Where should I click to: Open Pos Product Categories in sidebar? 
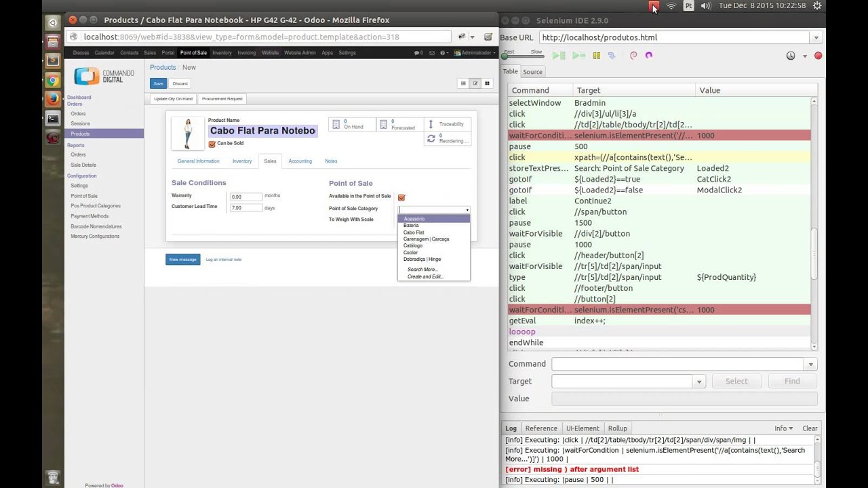click(x=96, y=206)
